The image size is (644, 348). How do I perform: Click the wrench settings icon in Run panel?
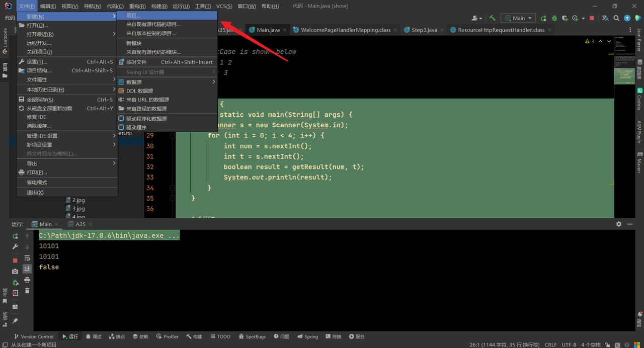15,246
